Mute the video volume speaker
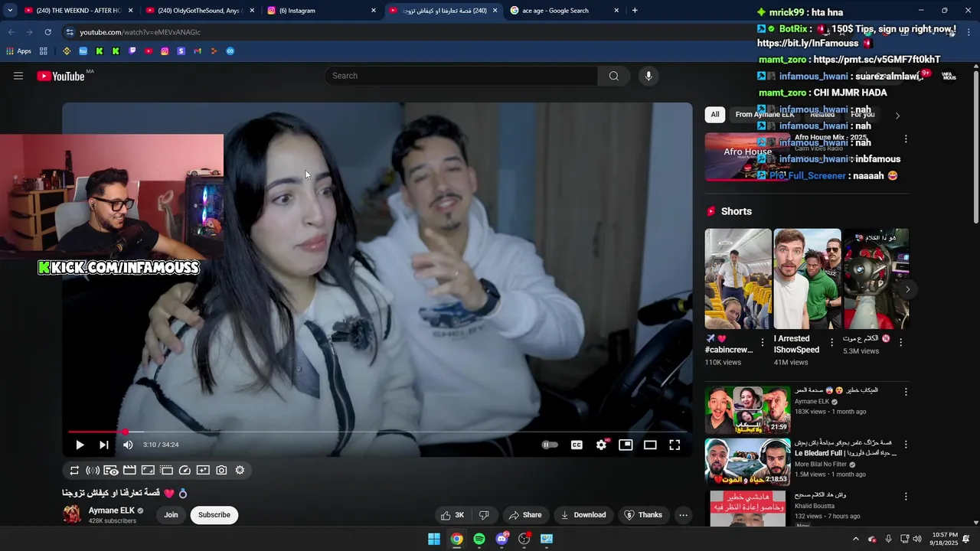This screenshot has width=980, height=551. 128,445
